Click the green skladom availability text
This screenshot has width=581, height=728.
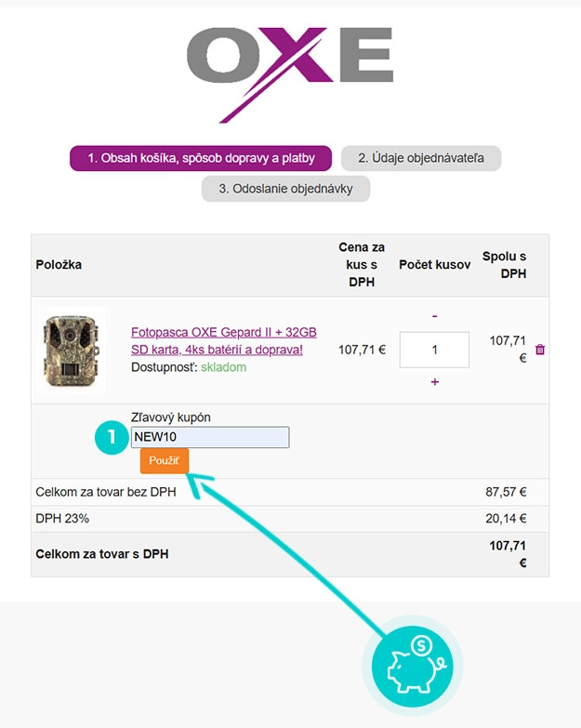[223, 367]
